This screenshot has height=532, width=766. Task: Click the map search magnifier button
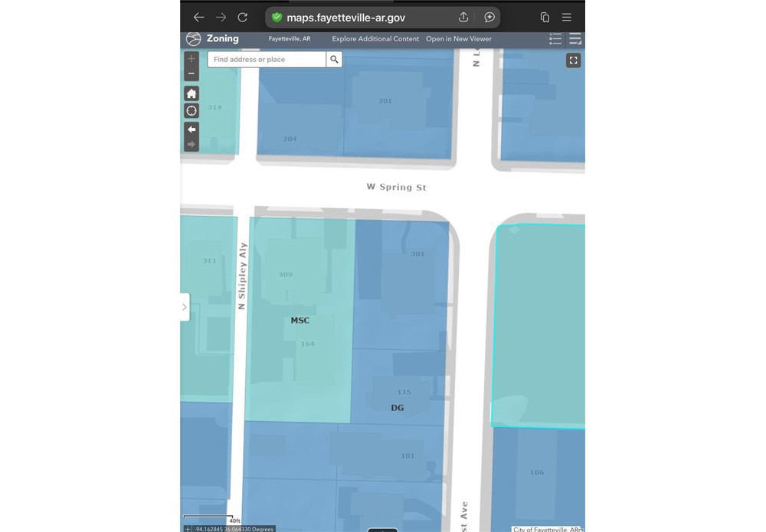tap(334, 59)
